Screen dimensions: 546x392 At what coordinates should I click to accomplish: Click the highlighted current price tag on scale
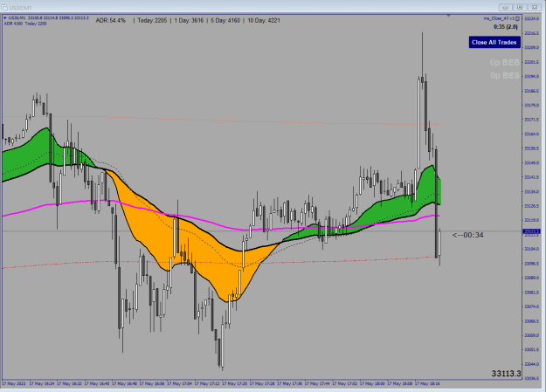coord(531,231)
